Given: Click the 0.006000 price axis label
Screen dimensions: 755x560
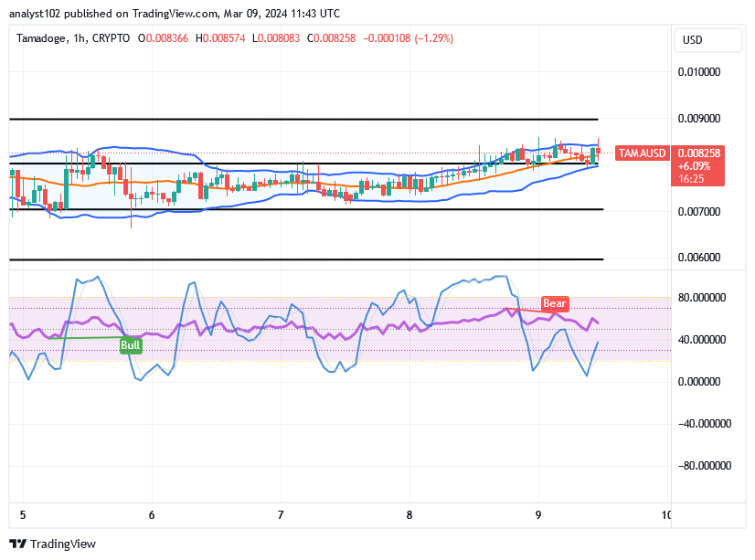Looking at the screenshot, I should pos(699,258).
